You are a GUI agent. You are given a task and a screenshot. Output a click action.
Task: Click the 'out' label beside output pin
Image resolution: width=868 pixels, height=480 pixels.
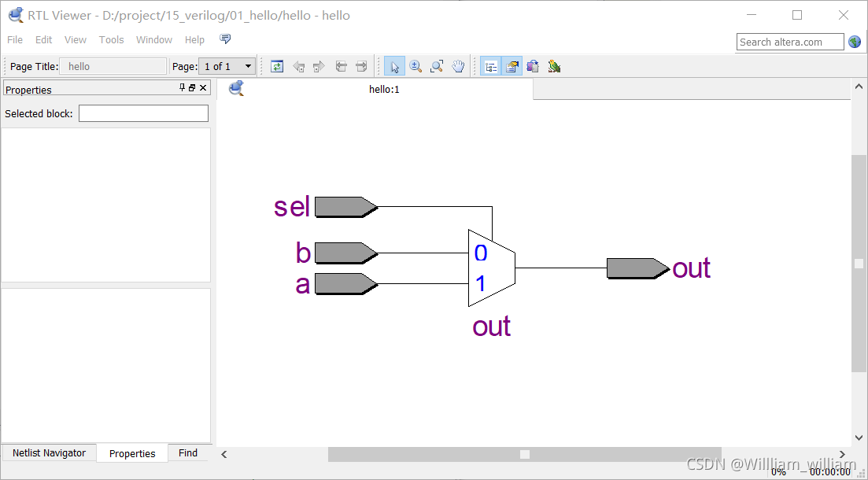(x=692, y=268)
